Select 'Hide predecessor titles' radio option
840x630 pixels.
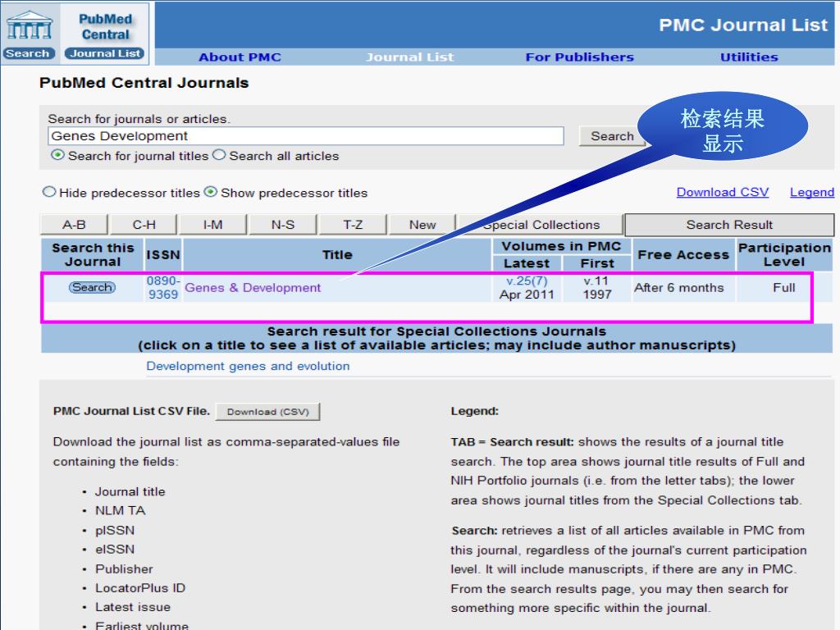pyautogui.click(x=49, y=192)
